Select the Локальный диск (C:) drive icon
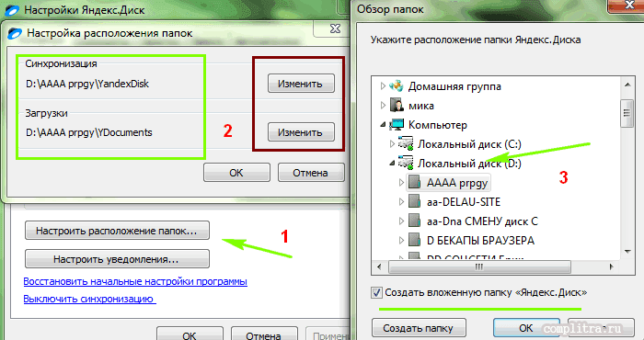This screenshot has width=644, height=340. [x=406, y=144]
